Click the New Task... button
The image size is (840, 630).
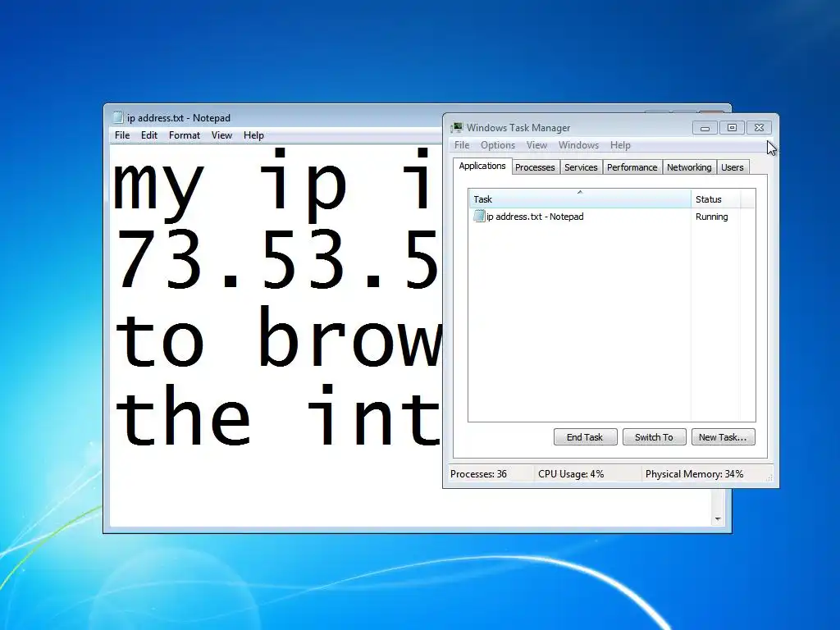click(723, 437)
